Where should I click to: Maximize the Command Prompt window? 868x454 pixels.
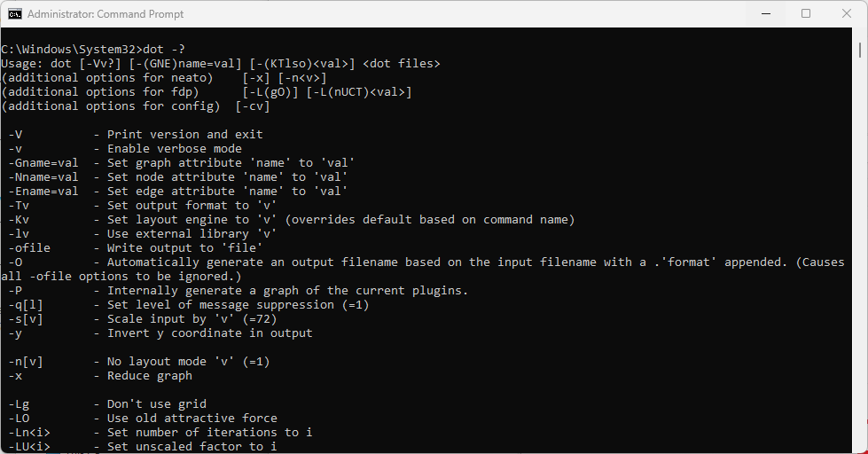coord(805,13)
